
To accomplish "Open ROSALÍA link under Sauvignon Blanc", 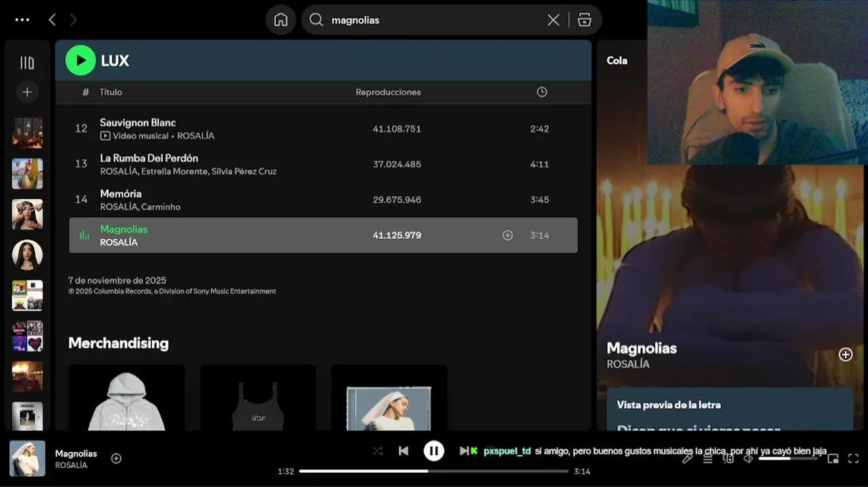I will 195,136.
